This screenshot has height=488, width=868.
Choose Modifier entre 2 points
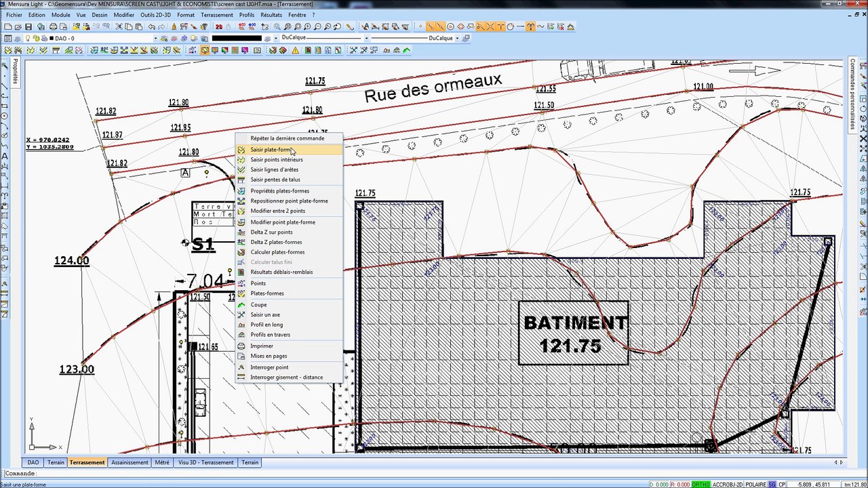coord(289,211)
